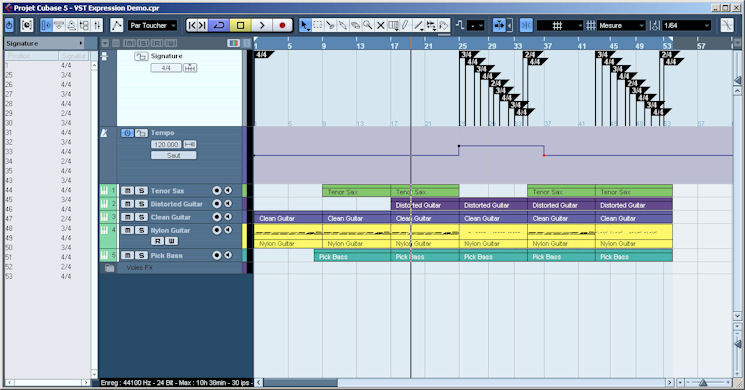Image resolution: width=745 pixels, height=390 pixels.
Task: Select the Zoom magnifier tool
Action: pyautogui.click(x=368, y=25)
